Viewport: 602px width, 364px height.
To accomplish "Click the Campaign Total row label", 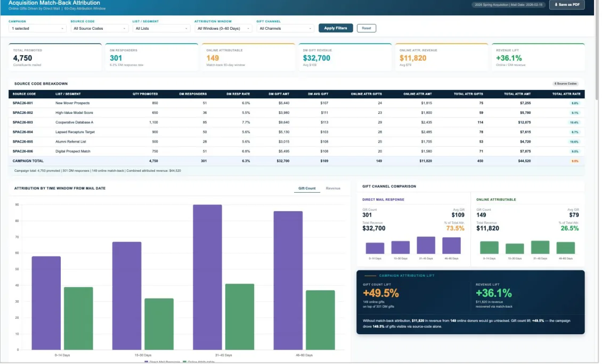I will pos(28,161).
